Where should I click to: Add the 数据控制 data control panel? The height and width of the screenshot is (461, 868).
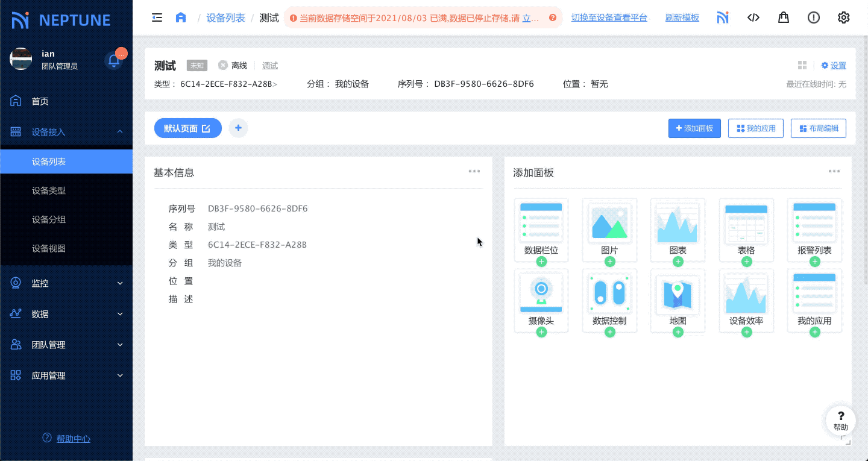pos(610,332)
